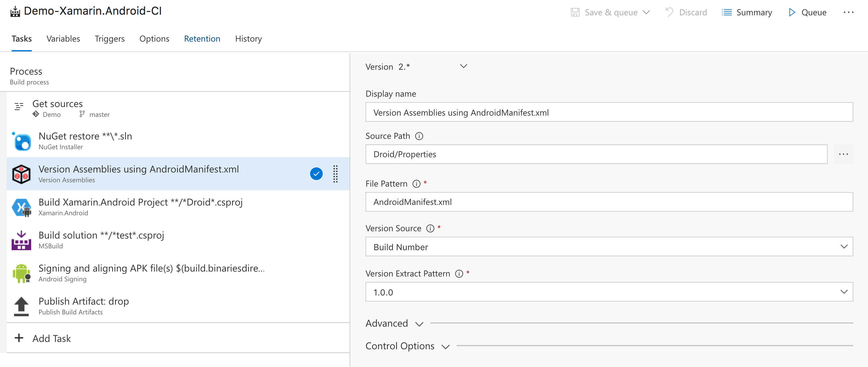Switch to the Variables tab
The image size is (868, 367).
click(x=63, y=39)
